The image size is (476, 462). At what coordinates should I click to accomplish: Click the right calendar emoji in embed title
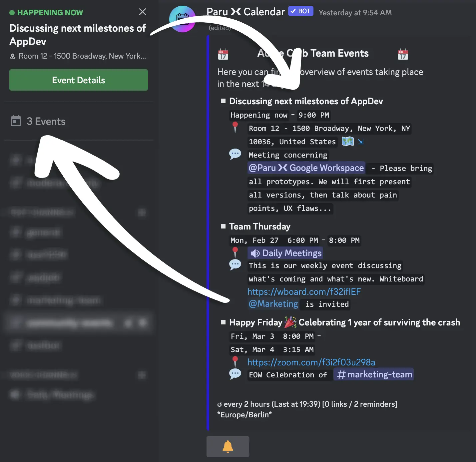pyautogui.click(x=403, y=54)
